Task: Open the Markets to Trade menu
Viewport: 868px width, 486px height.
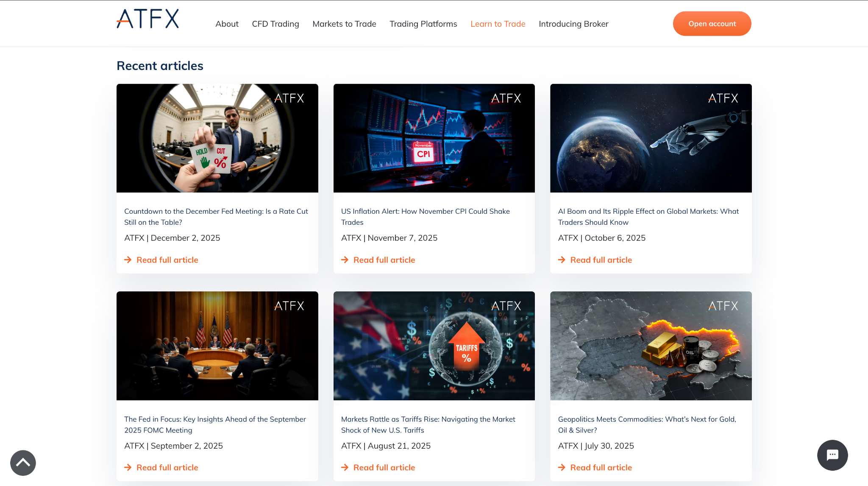Action: coord(344,24)
